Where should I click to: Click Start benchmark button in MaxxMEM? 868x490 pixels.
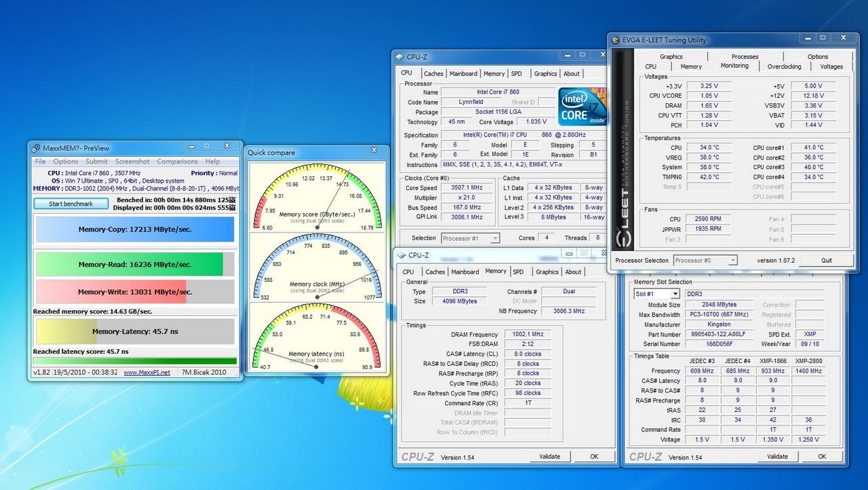(71, 204)
